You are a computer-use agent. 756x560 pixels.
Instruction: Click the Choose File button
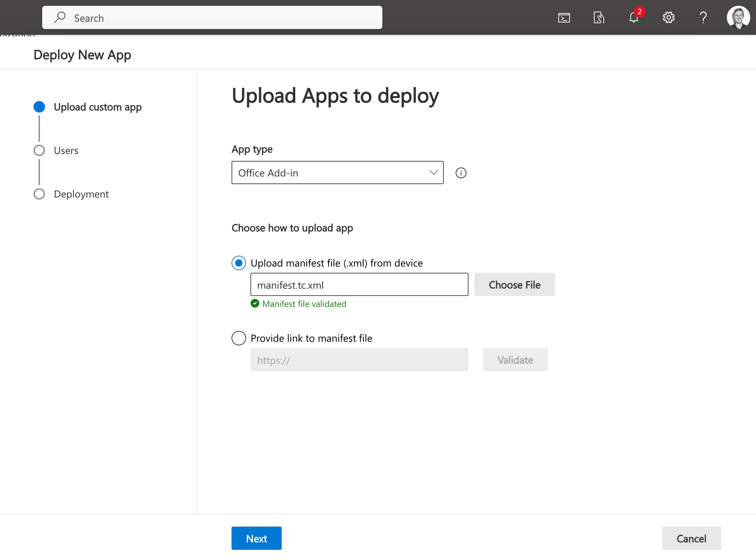pos(514,284)
